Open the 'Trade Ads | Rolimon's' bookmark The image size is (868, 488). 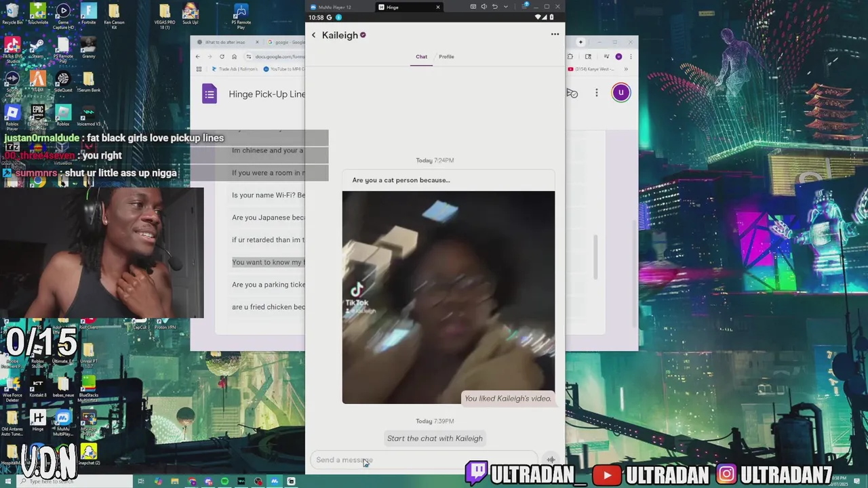[235, 69]
